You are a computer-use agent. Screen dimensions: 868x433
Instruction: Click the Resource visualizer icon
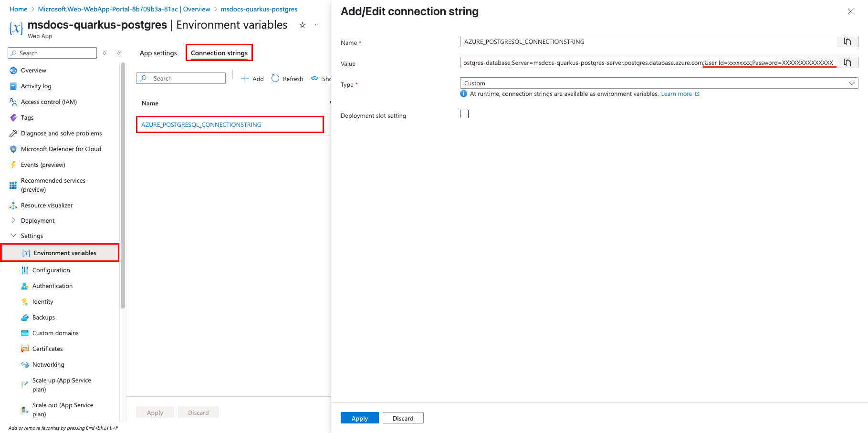[x=13, y=206]
